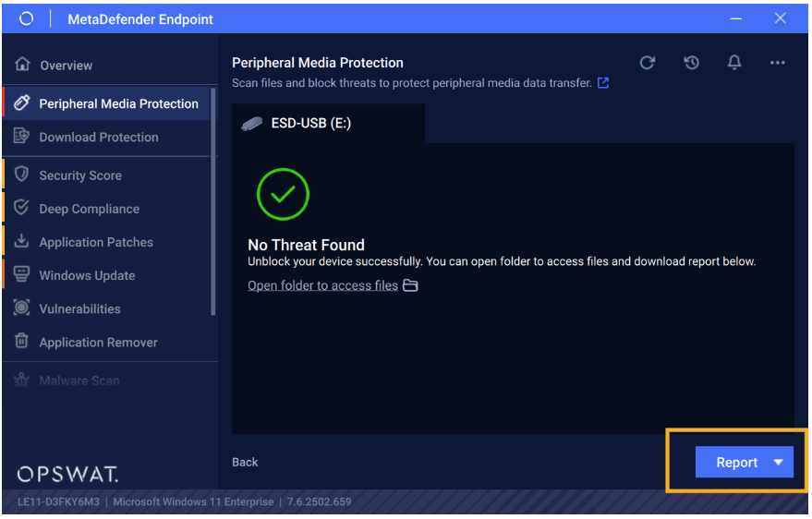The image size is (812, 519).
Task: Select the ESD-USB (E:) device tab
Action: coord(328,124)
